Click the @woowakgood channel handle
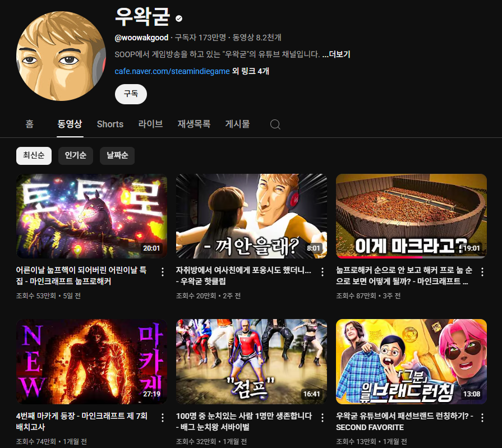Image resolution: width=502 pixels, height=448 pixels. [141, 38]
